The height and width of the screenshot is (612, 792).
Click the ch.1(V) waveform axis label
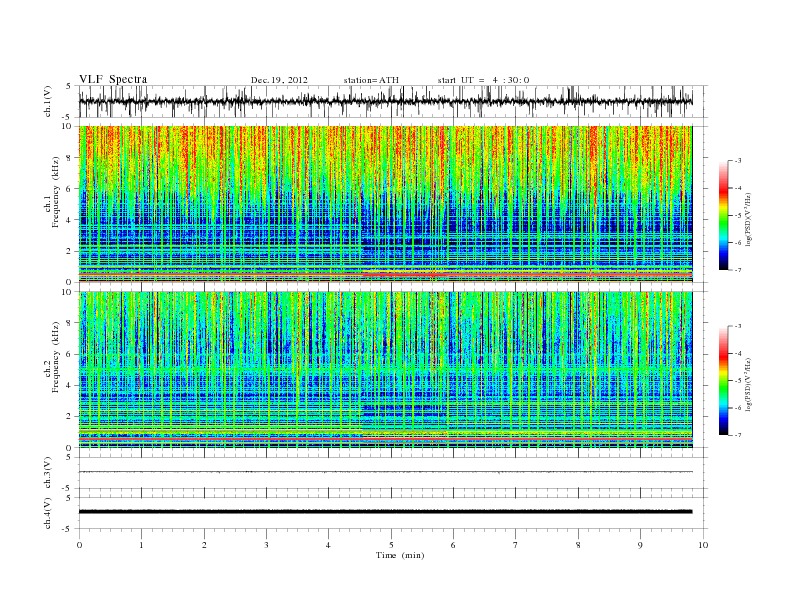[48, 101]
